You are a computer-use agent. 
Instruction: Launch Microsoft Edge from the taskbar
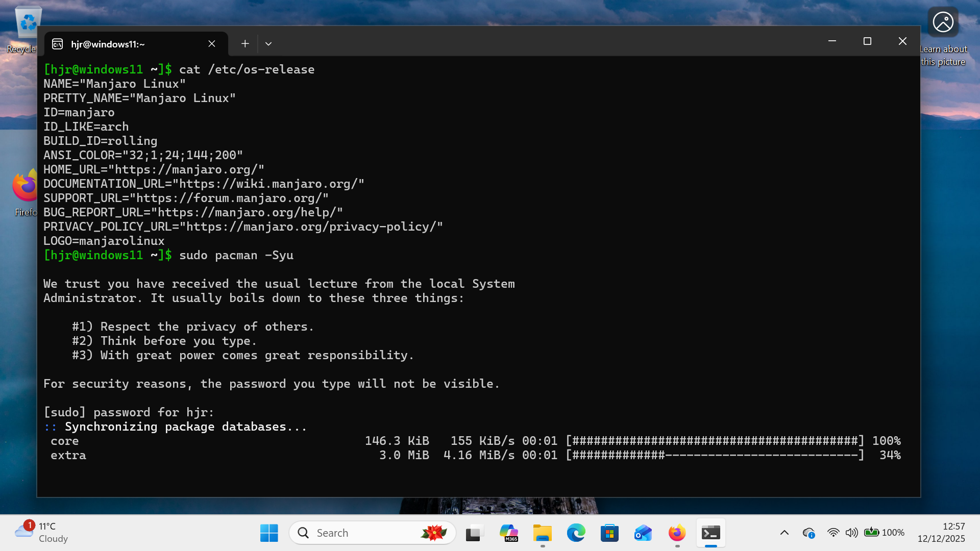point(576,533)
